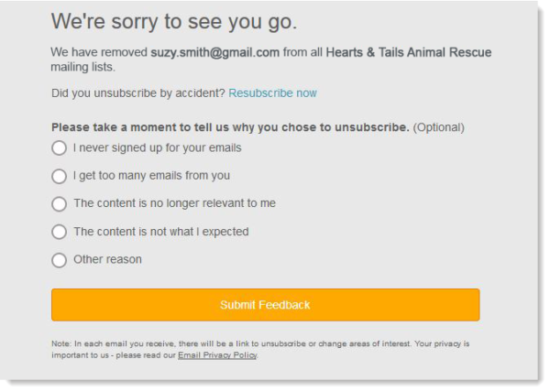Click the "Did you unsubscribe by accident?" text
The height and width of the screenshot is (392, 550).
(x=137, y=93)
